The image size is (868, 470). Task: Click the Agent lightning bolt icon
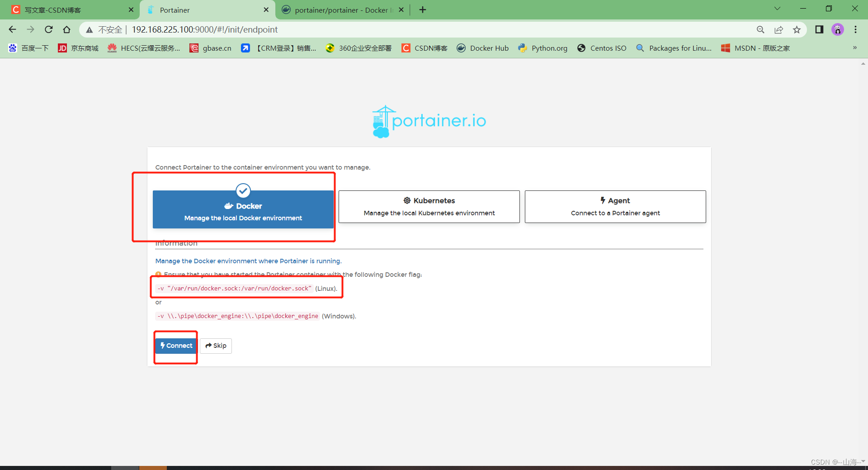click(x=603, y=200)
